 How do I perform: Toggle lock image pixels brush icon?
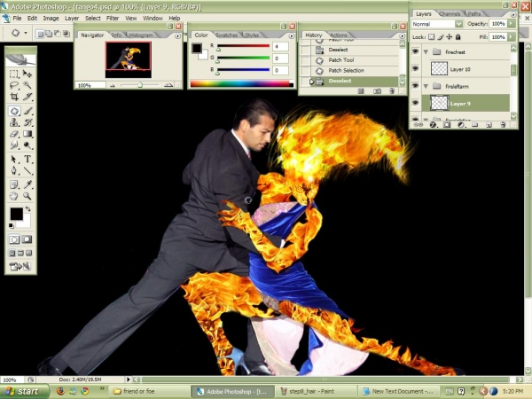441,36
